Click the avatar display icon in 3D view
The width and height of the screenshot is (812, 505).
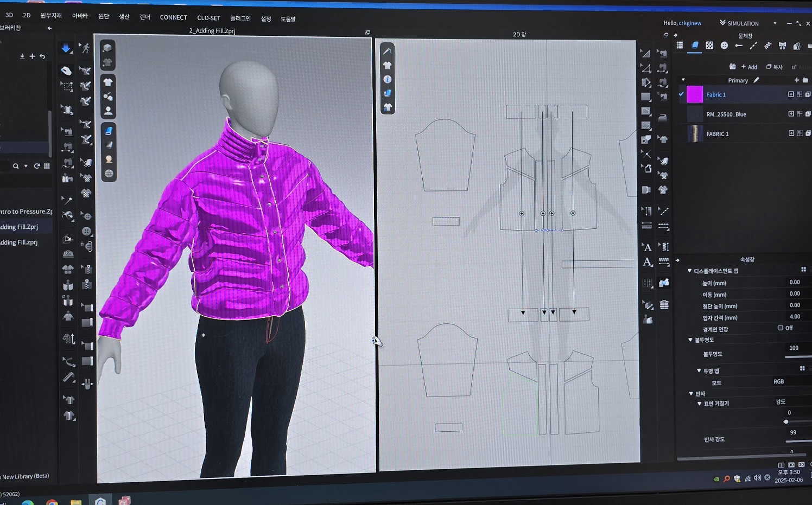point(108,111)
